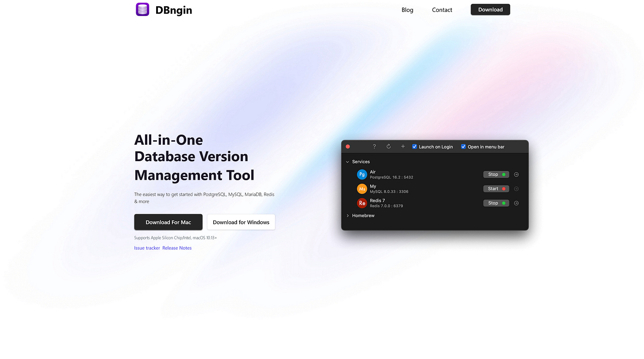Click the Services section label
This screenshot has width=644, height=359.
pos(361,162)
